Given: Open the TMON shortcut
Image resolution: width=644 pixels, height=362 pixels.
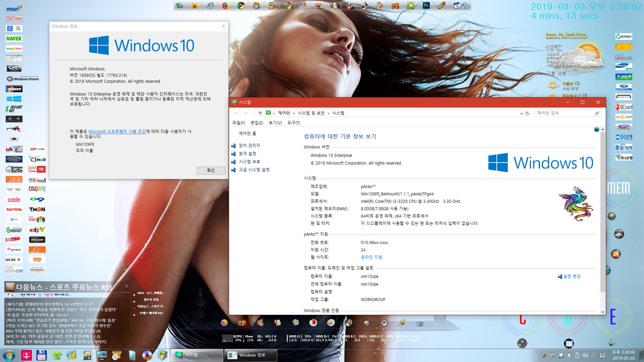Looking at the screenshot, I should (37, 209).
